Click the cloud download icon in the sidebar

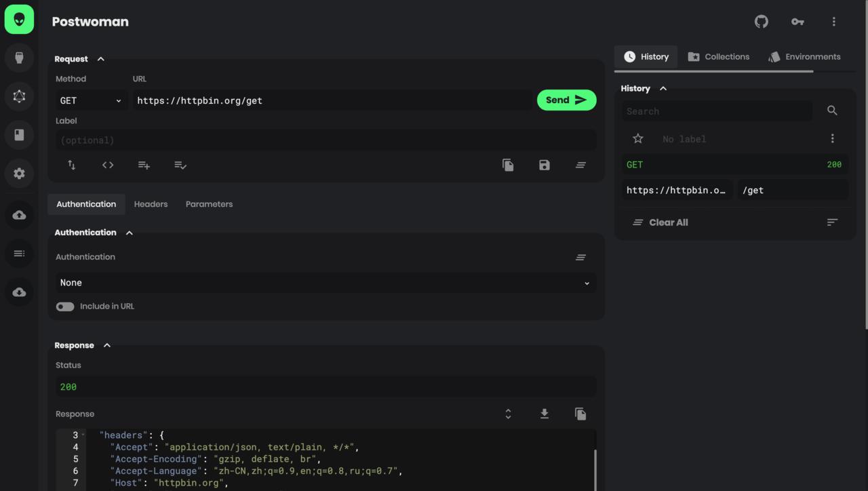coord(19,292)
